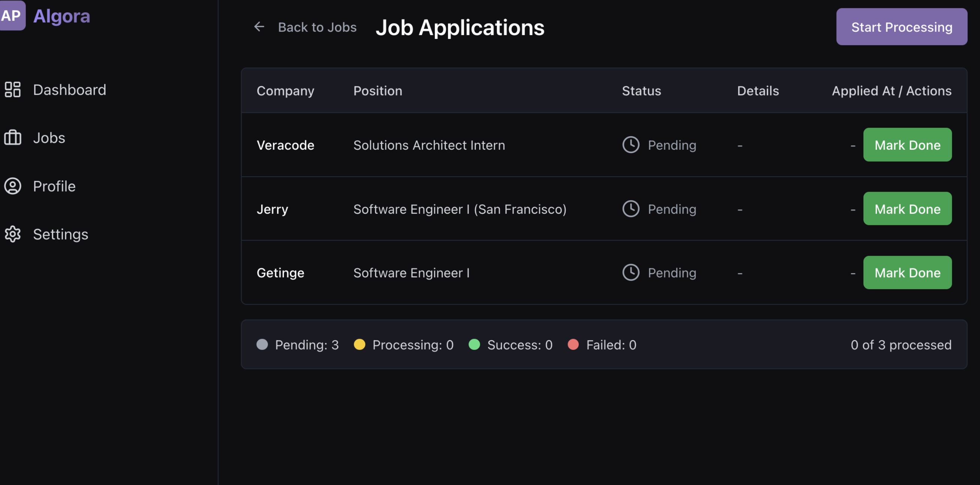The width and height of the screenshot is (980, 485).
Task: Click the Settings gear icon
Action: (x=13, y=234)
